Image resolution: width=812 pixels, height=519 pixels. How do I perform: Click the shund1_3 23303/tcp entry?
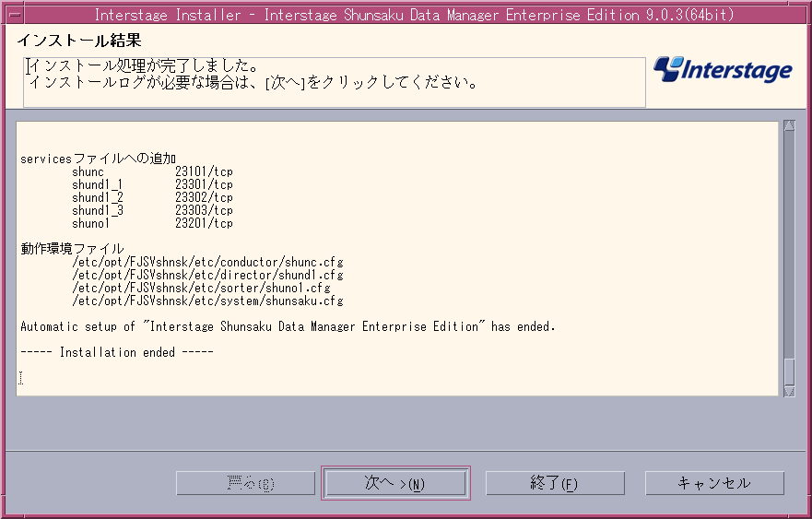pos(152,210)
